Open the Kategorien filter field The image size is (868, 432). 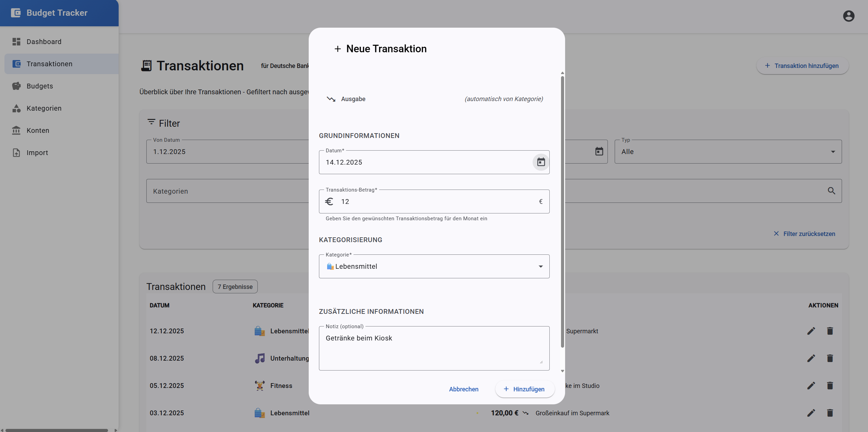(x=227, y=191)
